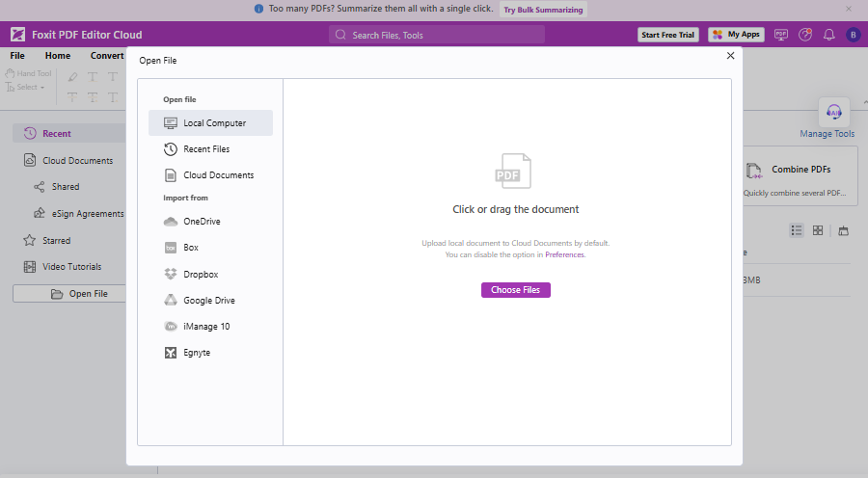
Task: Switch to the Home tab
Action: 58,56
